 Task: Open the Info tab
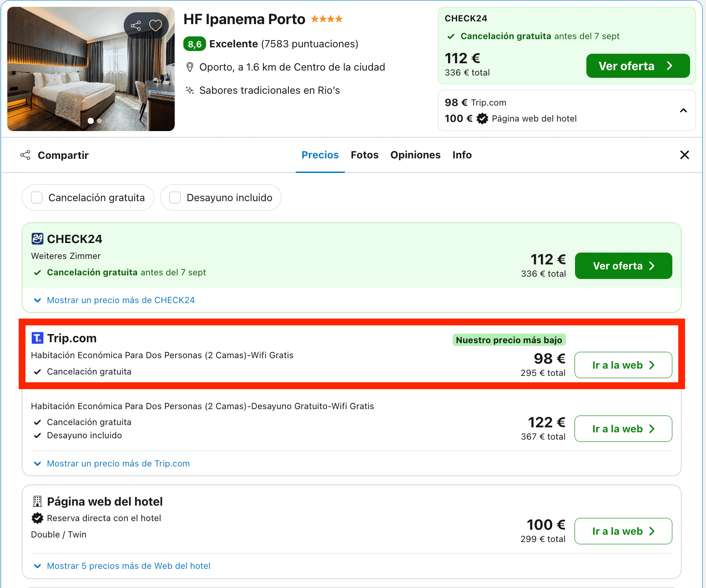pyautogui.click(x=462, y=155)
